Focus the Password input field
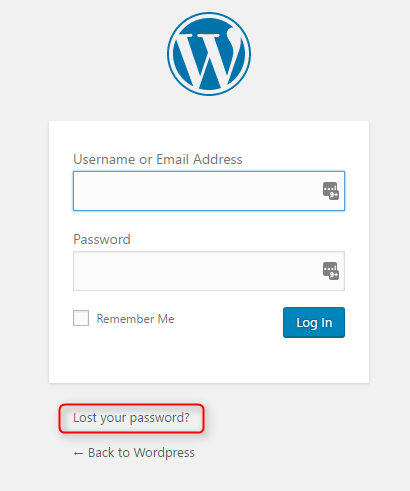410x491 pixels. pos(209,271)
